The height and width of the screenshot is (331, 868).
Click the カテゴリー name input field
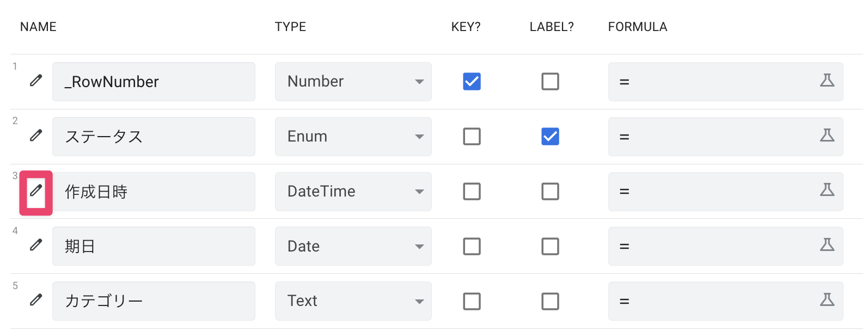click(154, 301)
